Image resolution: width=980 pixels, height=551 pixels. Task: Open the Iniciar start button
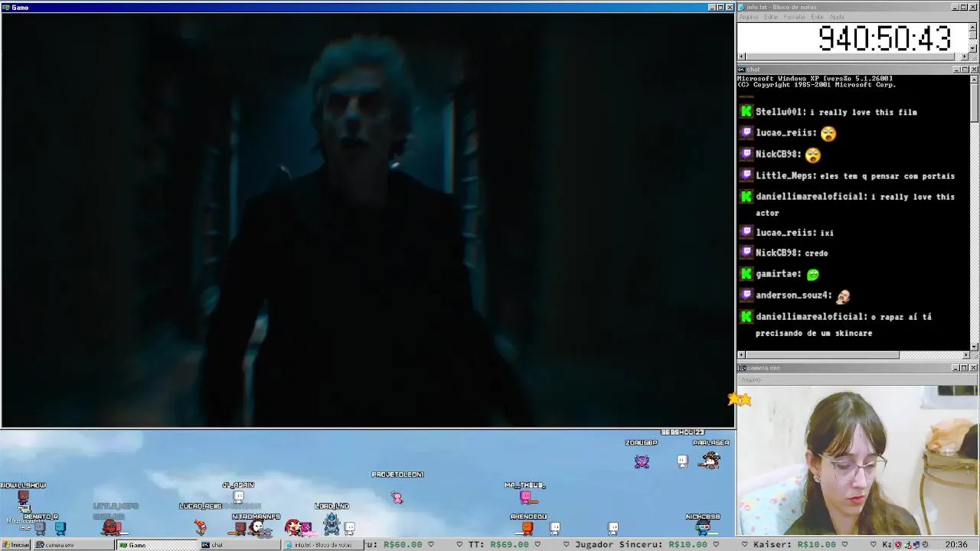(x=15, y=545)
